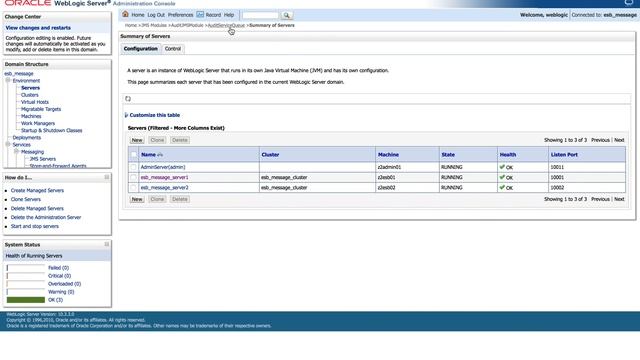Click the Home breadcrumb link
The width and height of the screenshot is (640, 360).
[131, 25]
